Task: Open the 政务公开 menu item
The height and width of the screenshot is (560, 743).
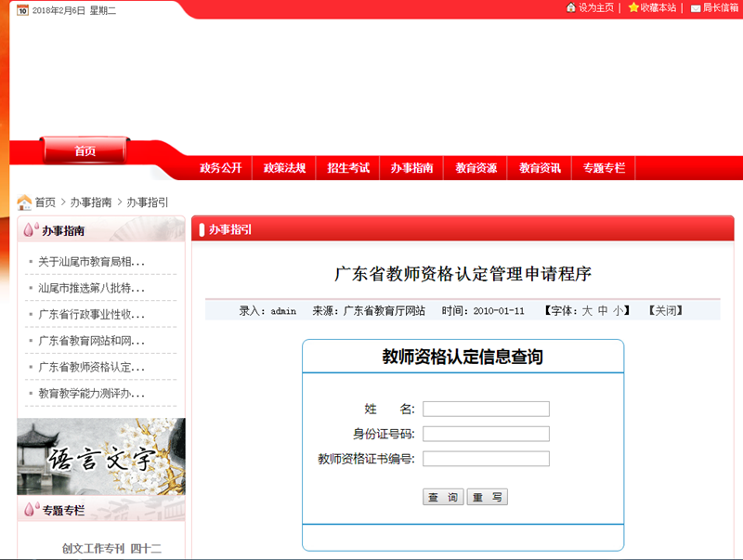Action: point(220,168)
